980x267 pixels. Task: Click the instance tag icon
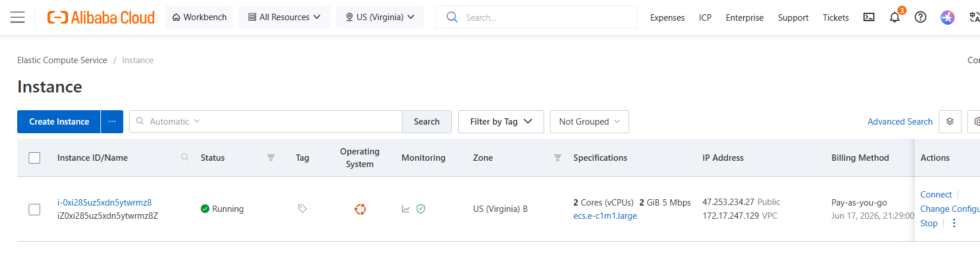pos(302,209)
